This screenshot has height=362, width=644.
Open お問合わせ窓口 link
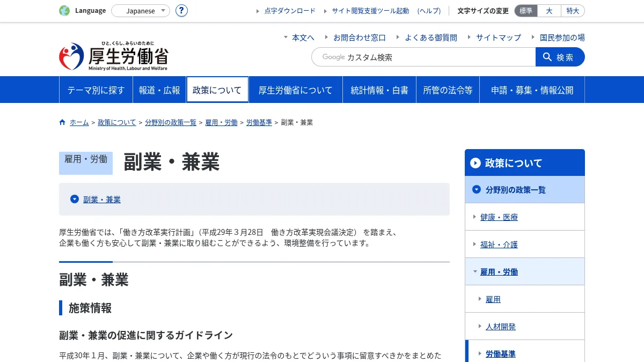[x=360, y=38]
